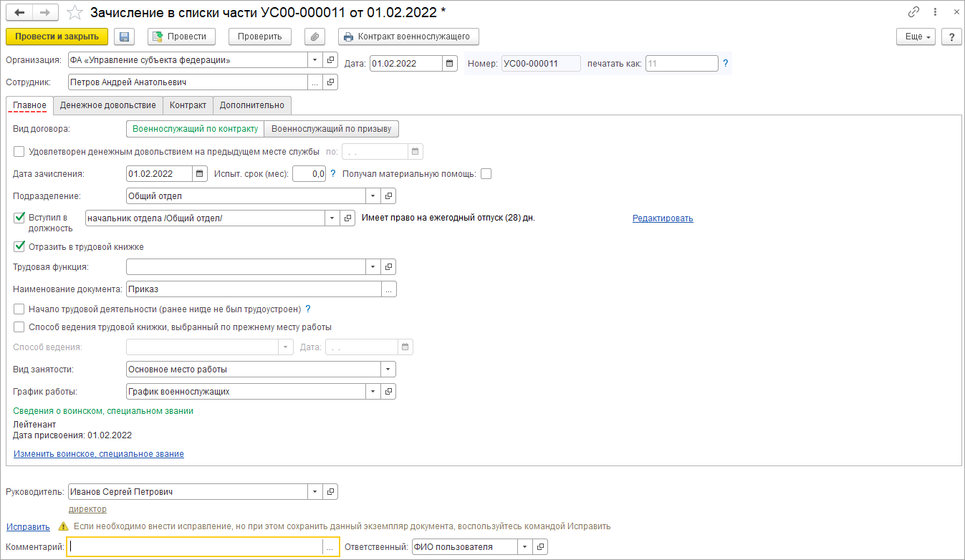Click the Исправить link
This screenshot has height=560, width=965.
(x=28, y=526)
